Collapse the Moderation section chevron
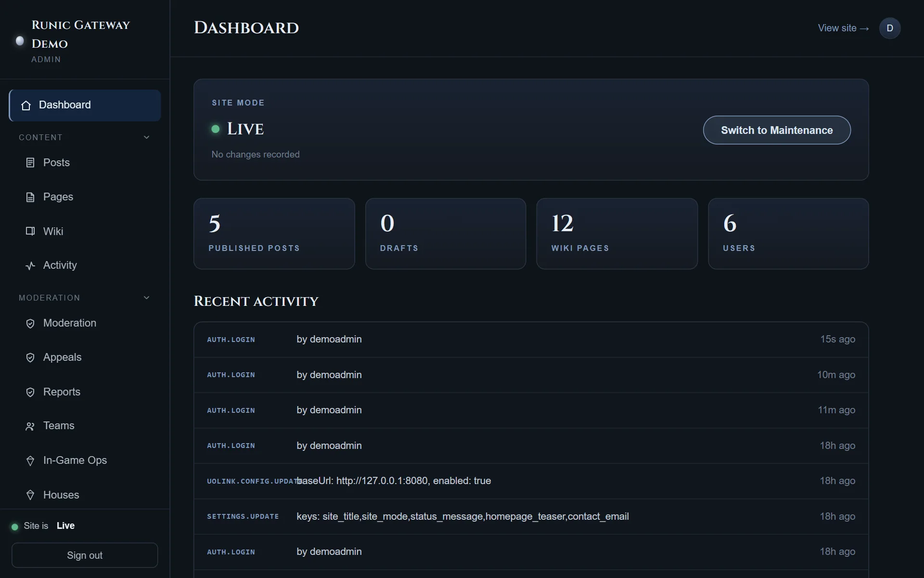This screenshot has height=578, width=924. point(147,298)
